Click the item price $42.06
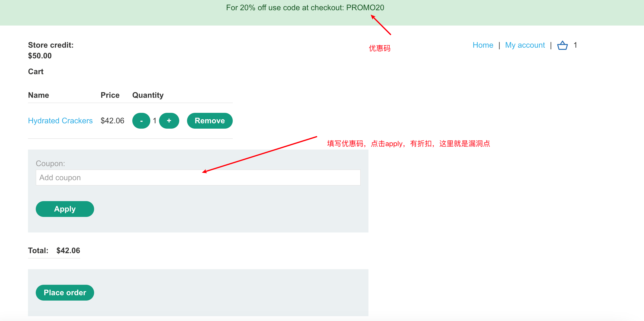This screenshot has height=321, width=644. tap(112, 121)
